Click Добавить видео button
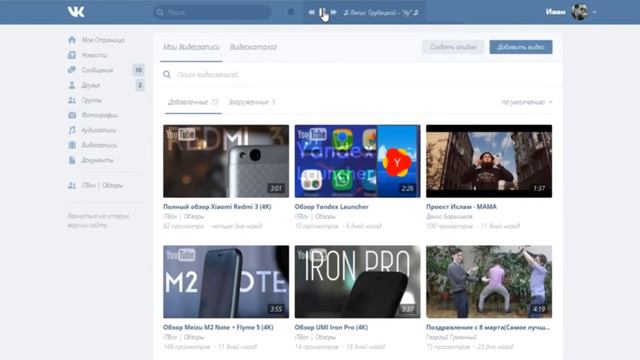This screenshot has height=360, width=640. pyautogui.click(x=521, y=47)
